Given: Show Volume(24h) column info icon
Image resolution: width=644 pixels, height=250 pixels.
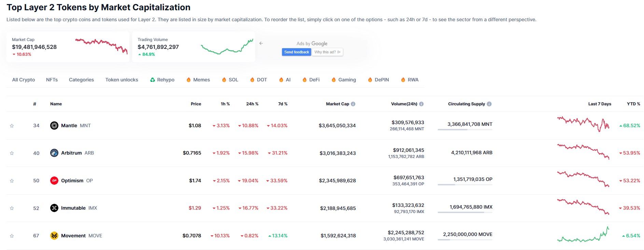Looking at the screenshot, I should (421, 104).
